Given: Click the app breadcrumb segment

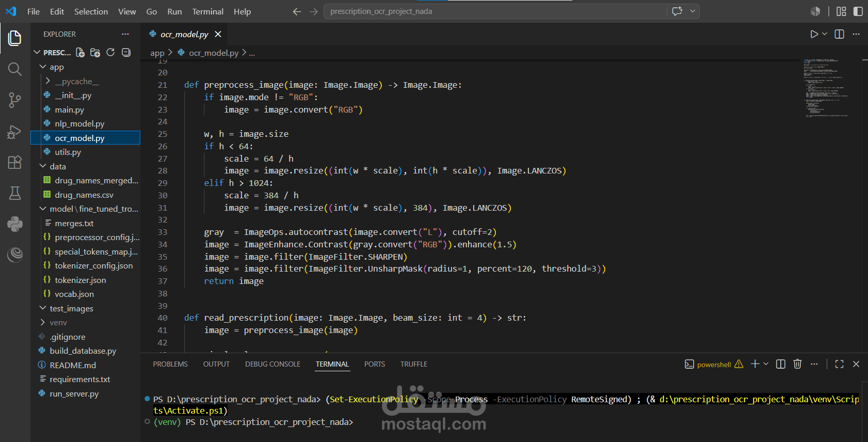Looking at the screenshot, I should click(x=157, y=53).
